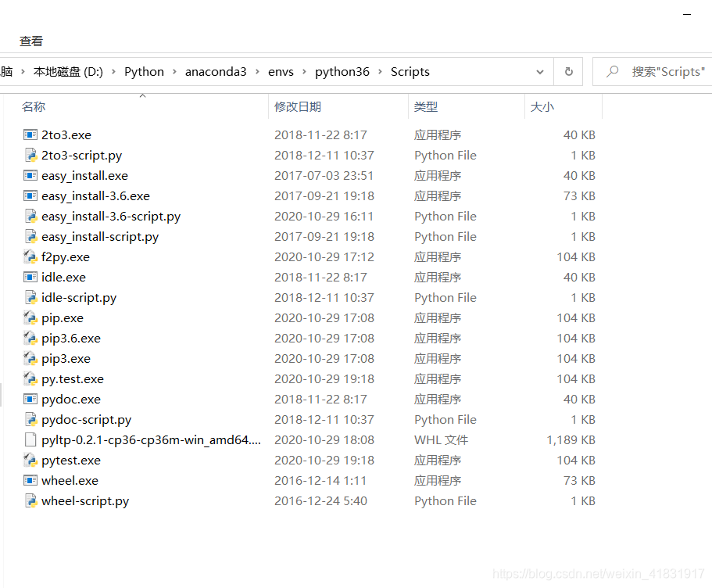Click the 1,189 KB size cell
This screenshot has height=588, width=712.
(x=571, y=440)
